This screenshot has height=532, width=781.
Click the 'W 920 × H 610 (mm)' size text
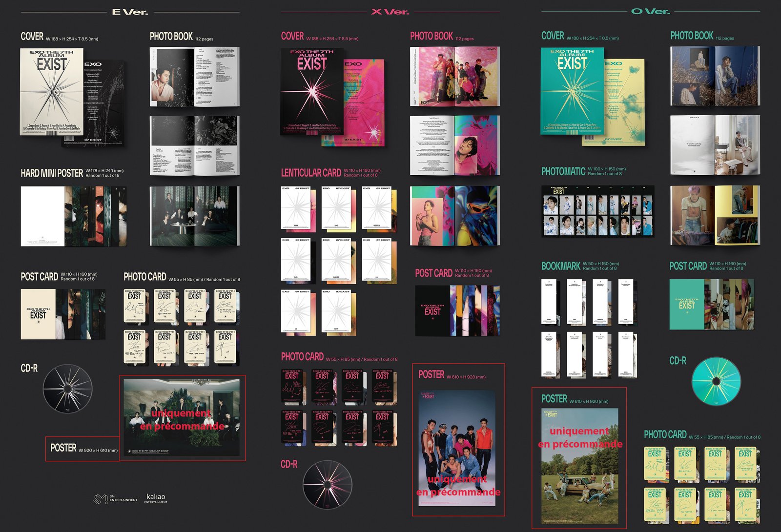[x=98, y=450]
